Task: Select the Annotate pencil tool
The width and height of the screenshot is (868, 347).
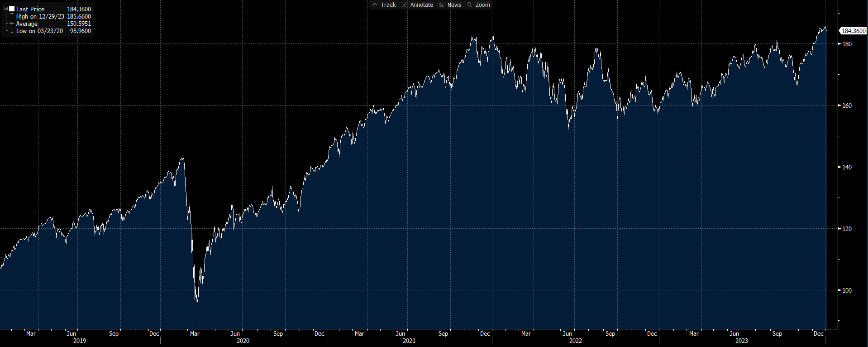Action: tap(418, 5)
